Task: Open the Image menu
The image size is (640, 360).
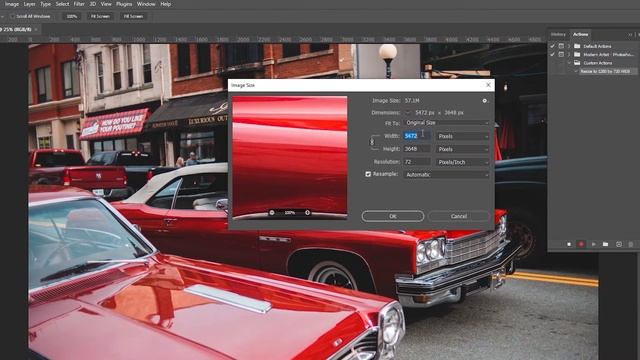Action: click(x=12, y=4)
